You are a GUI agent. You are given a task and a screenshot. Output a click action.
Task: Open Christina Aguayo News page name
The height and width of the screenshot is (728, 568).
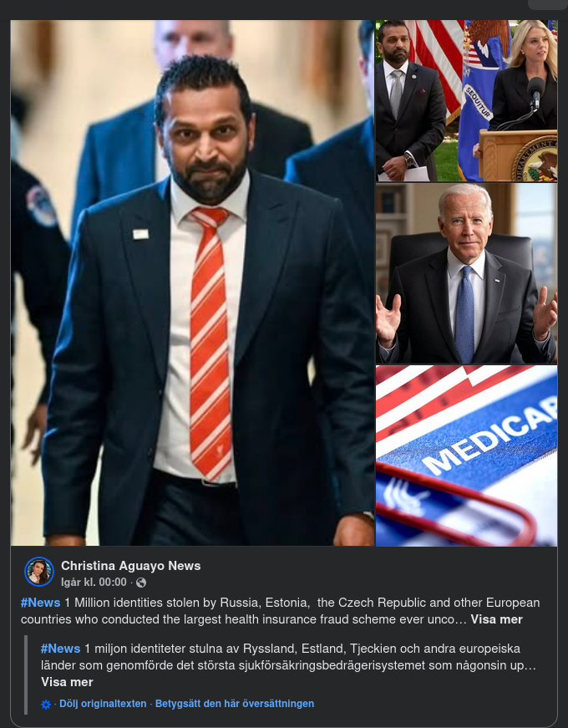pos(131,566)
